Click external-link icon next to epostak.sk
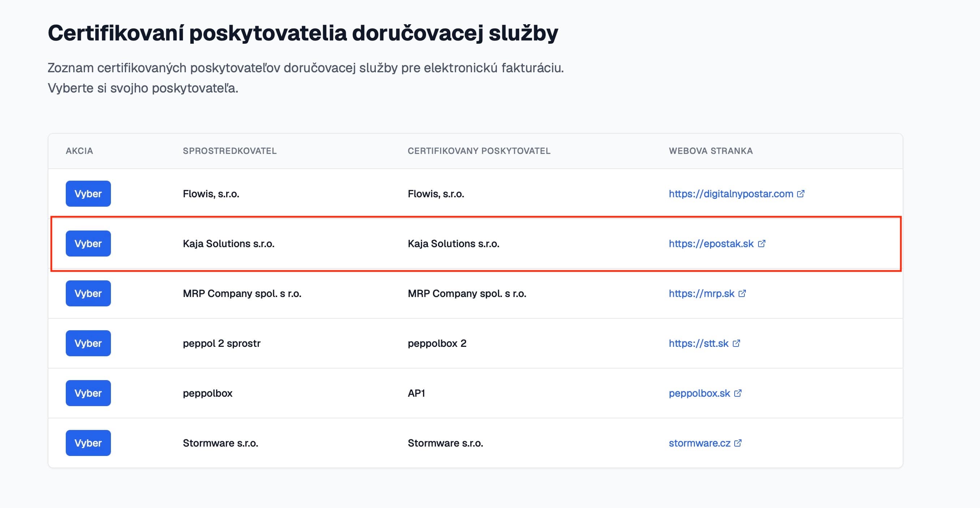The height and width of the screenshot is (508, 980). click(762, 244)
